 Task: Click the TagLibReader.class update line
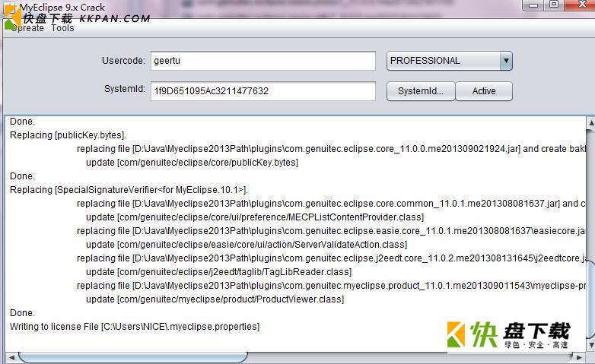click(x=218, y=272)
